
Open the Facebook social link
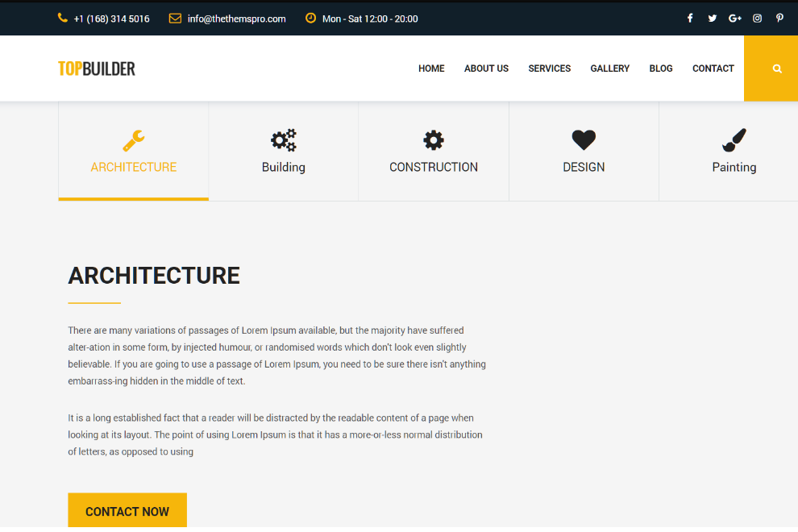[690, 19]
